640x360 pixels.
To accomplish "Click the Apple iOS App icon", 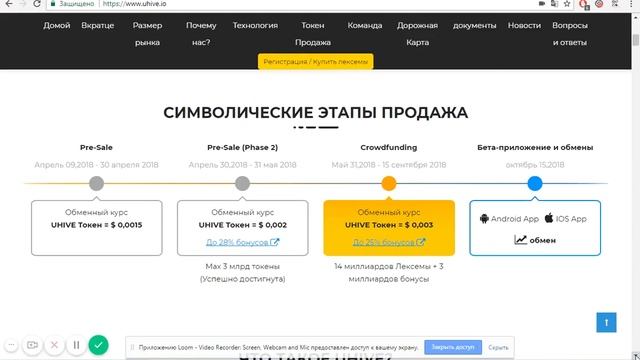I will coord(549,218).
